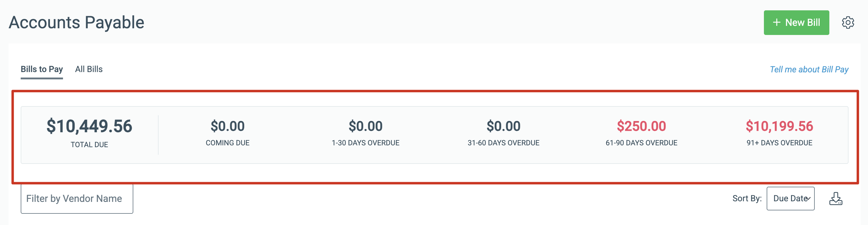Open the Tell me about Bill Pay link
Image resolution: width=868 pixels, height=225 pixels.
(809, 69)
